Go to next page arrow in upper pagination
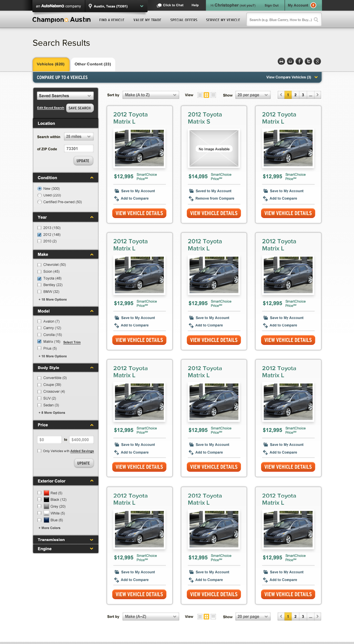This screenshot has width=354, height=644. coord(317,95)
